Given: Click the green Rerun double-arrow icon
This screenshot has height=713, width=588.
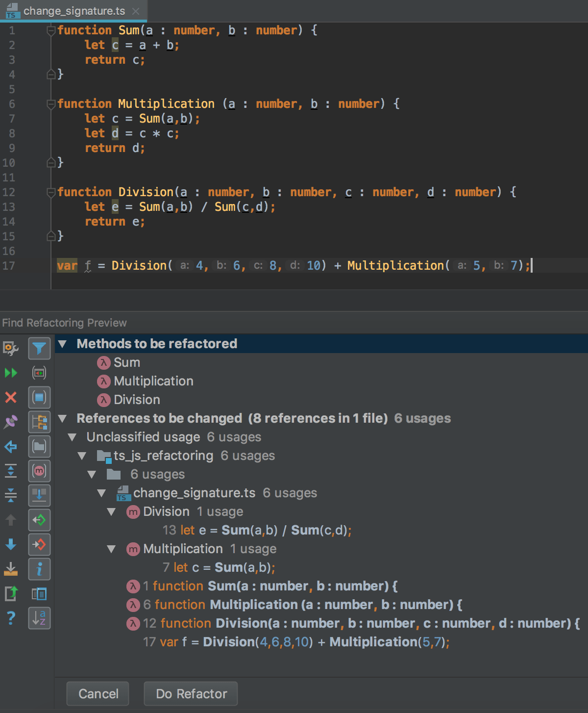Looking at the screenshot, I should coord(11,373).
